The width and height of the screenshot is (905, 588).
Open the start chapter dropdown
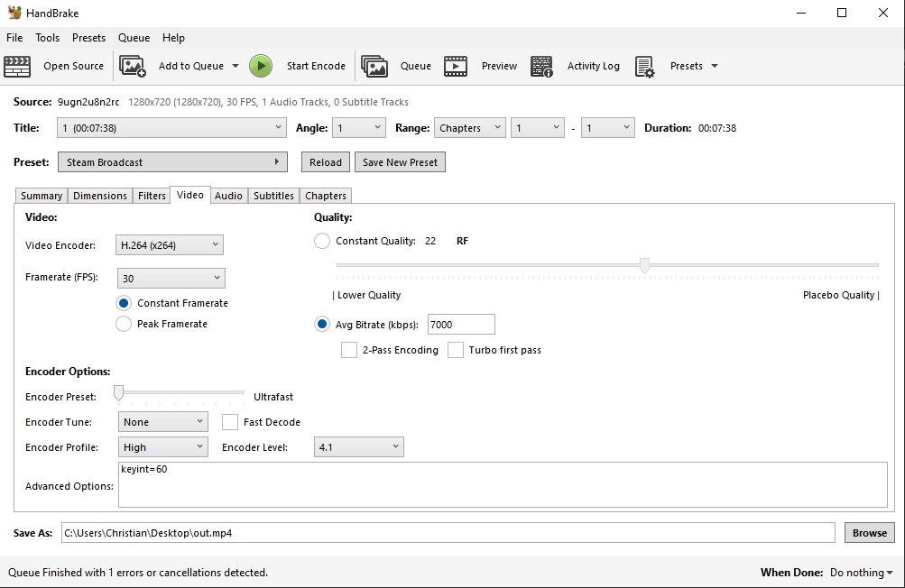(538, 127)
